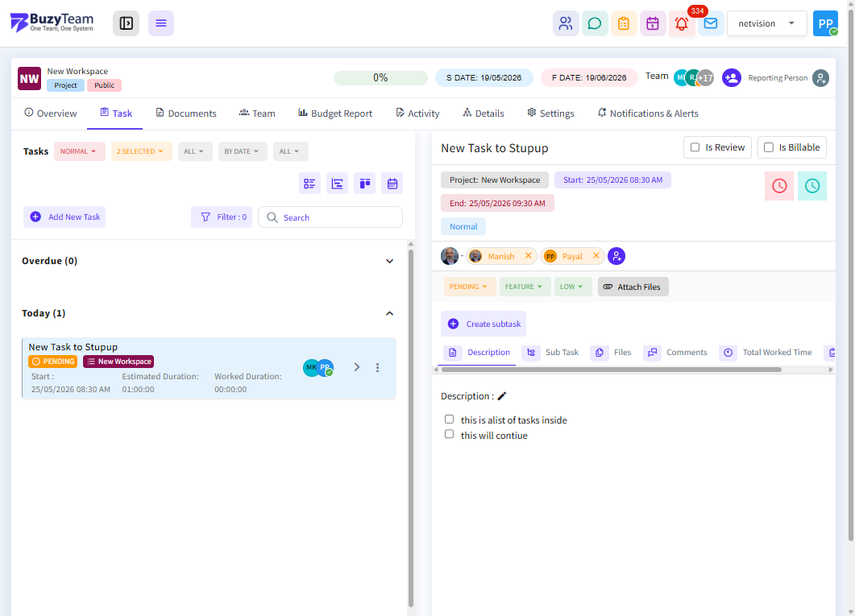The width and height of the screenshot is (855, 616).
Task: Open the Activity tab
Action: point(417,114)
